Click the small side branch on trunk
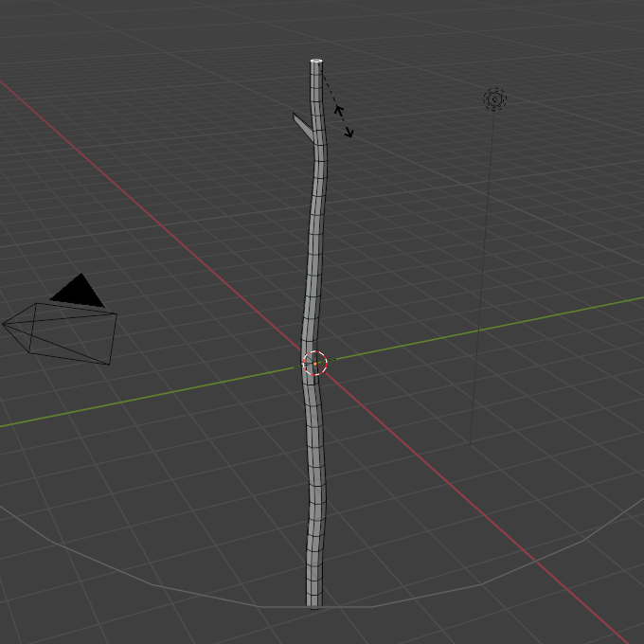The image size is (644, 644). pyautogui.click(x=303, y=127)
